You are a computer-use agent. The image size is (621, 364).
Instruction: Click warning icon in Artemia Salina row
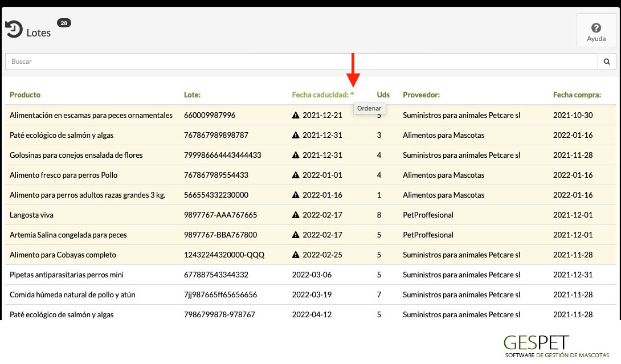(296, 235)
